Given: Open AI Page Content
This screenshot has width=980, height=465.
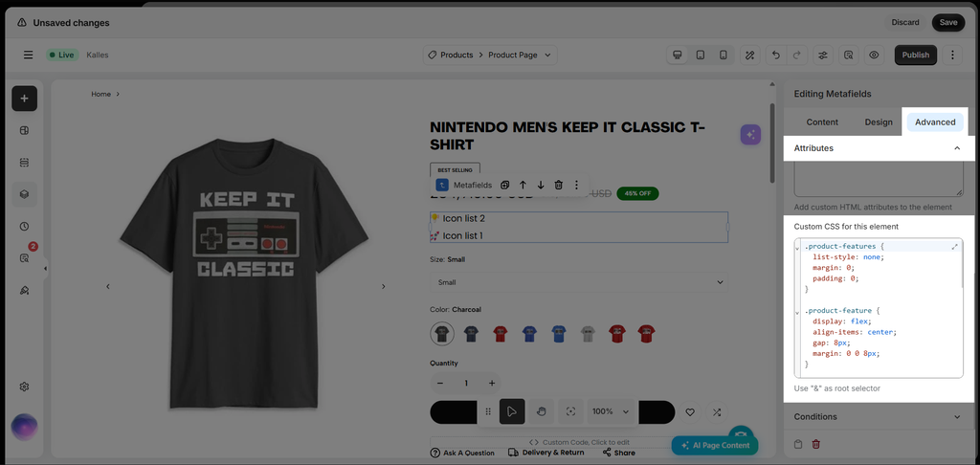Looking at the screenshot, I should pyautogui.click(x=715, y=445).
